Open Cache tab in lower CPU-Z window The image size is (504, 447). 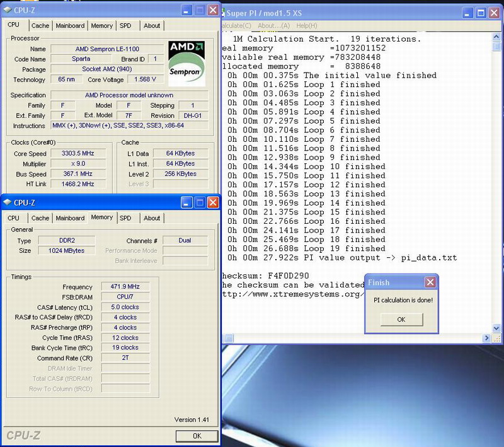(x=40, y=218)
